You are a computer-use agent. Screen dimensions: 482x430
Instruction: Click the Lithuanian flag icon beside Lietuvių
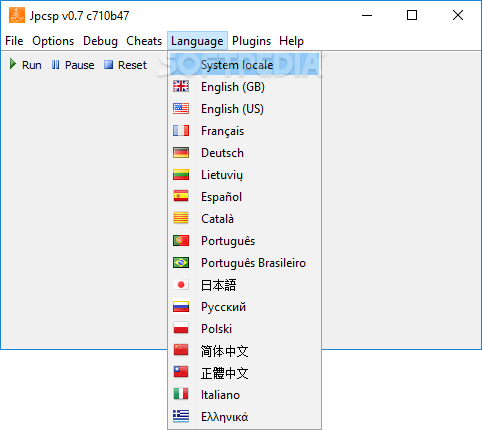[x=181, y=175]
